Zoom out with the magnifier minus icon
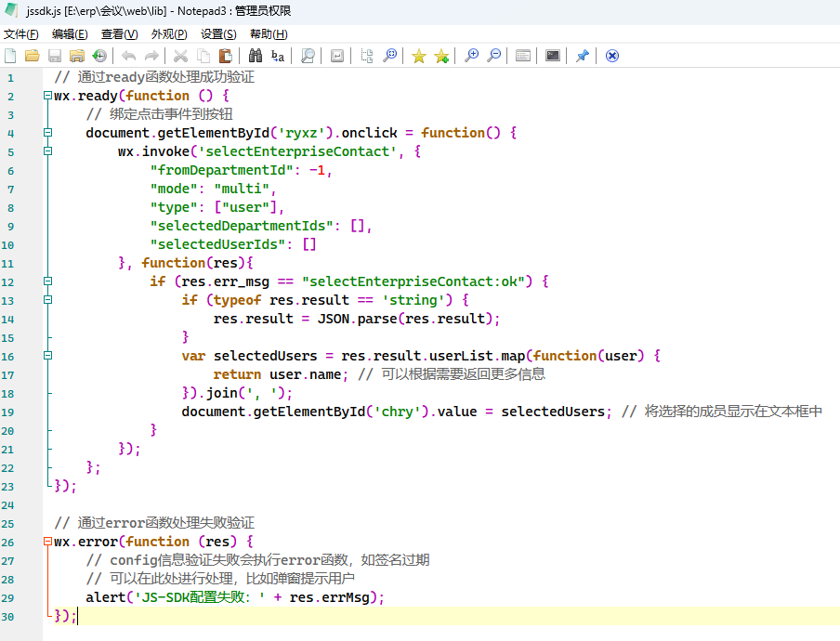 494,56
